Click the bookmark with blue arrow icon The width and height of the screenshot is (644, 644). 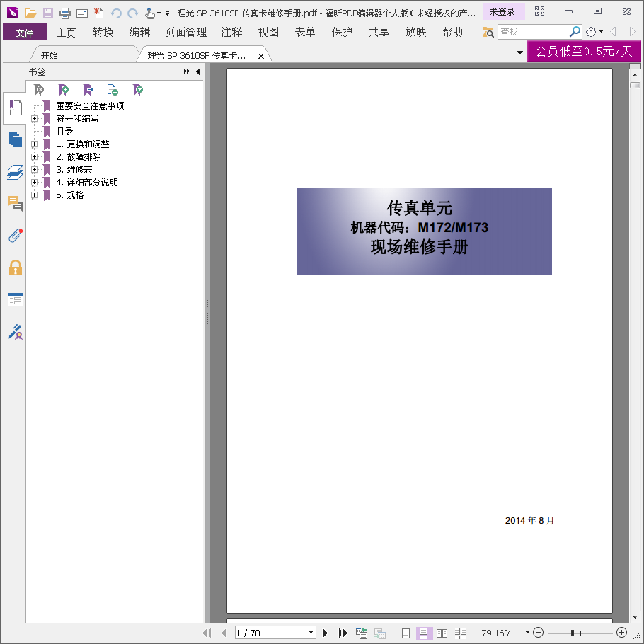coord(88,90)
